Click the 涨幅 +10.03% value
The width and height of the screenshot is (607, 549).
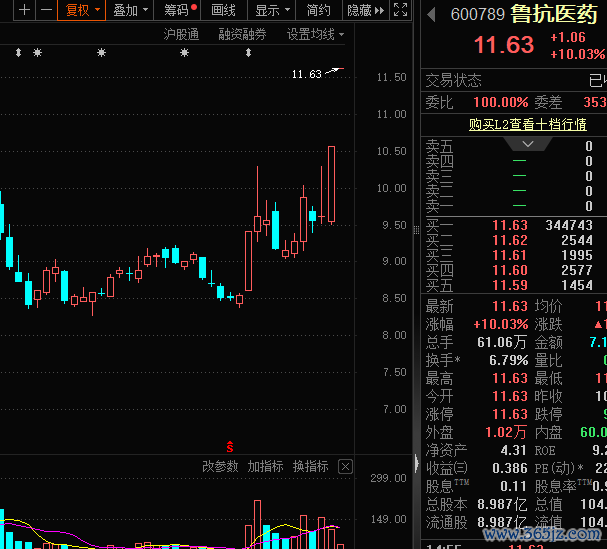[x=501, y=324]
